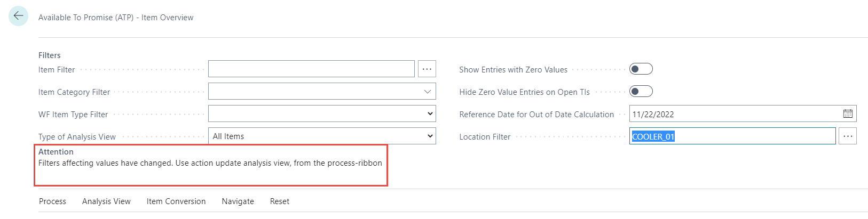Open the WF Item Type Filter dropdown
Screen dimensions: 868x219
(x=430, y=113)
